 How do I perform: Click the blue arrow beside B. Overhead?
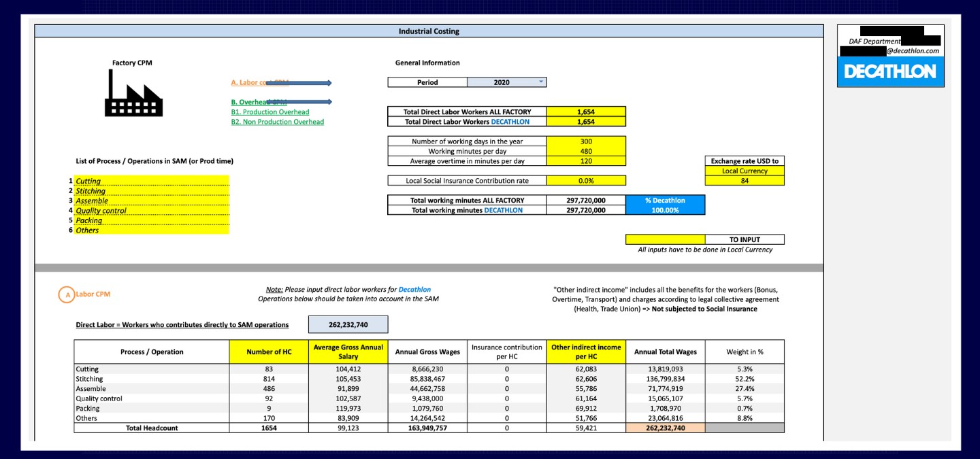point(298,102)
